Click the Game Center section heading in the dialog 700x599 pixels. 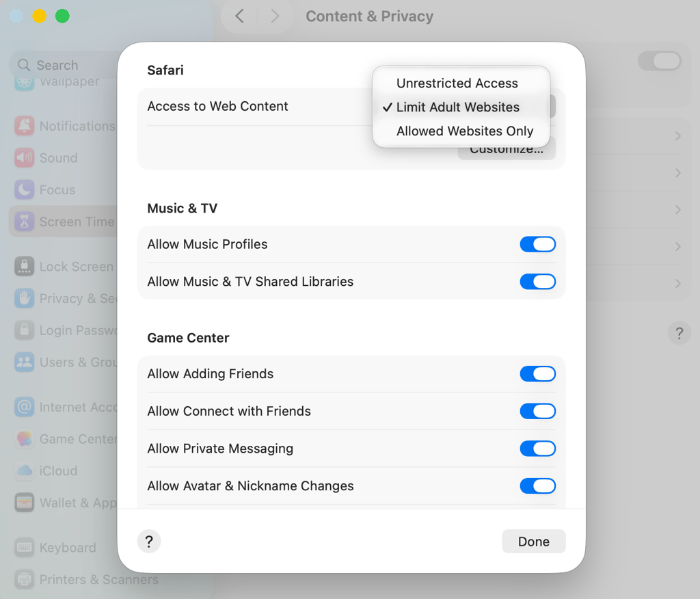point(188,338)
